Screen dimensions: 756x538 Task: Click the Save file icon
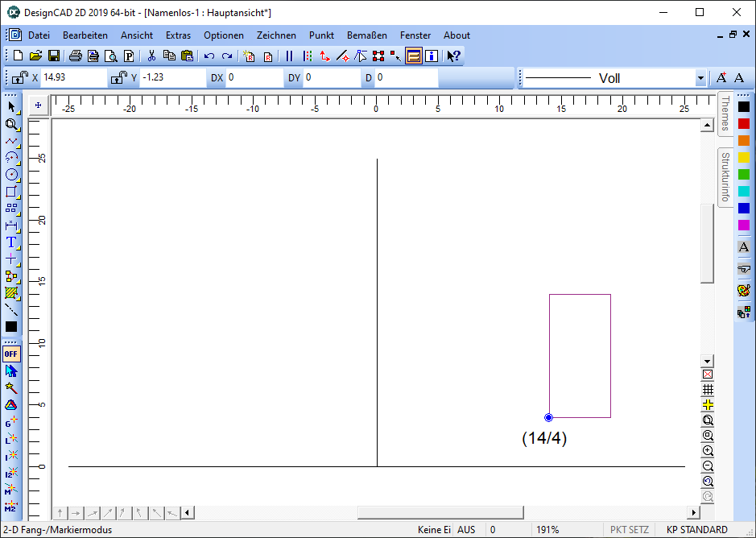point(54,56)
